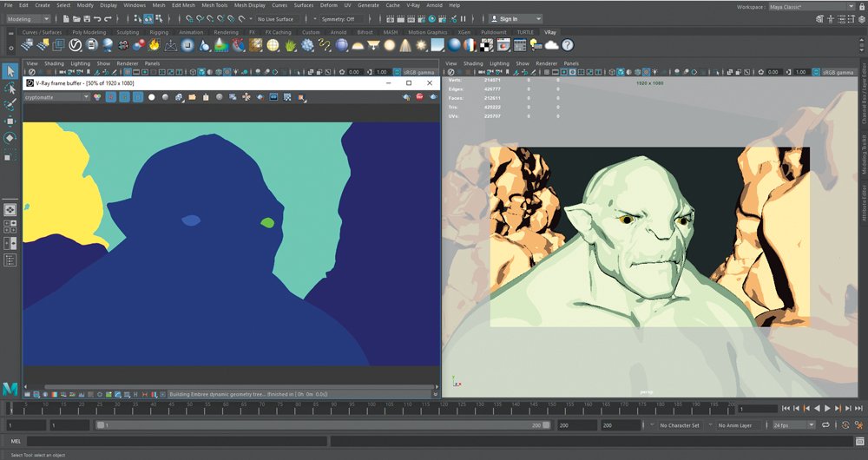868x460 pixels.
Task: Choose the Lasso select tool
Action: pyautogui.click(x=10, y=88)
